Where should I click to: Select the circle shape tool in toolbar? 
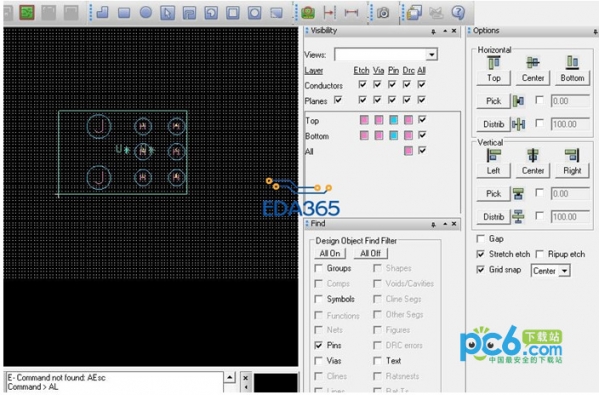pyautogui.click(x=146, y=12)
